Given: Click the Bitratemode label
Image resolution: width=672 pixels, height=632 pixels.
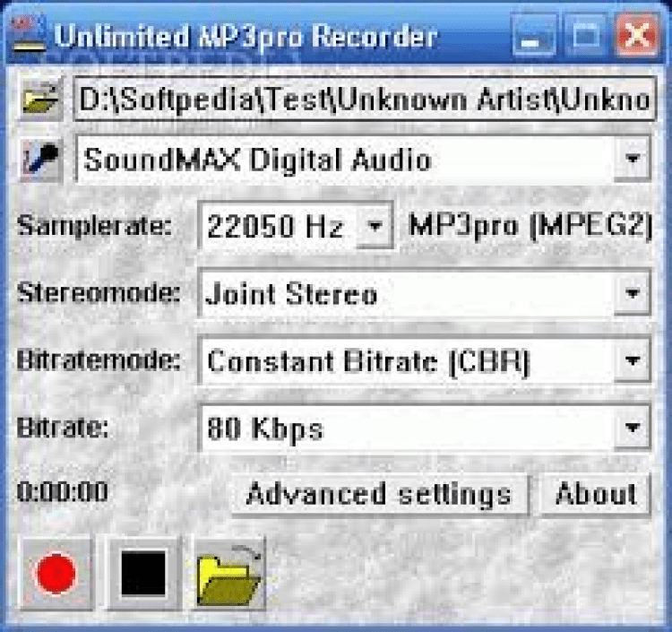Looking at the screenshot, I should tap(99, 359).
